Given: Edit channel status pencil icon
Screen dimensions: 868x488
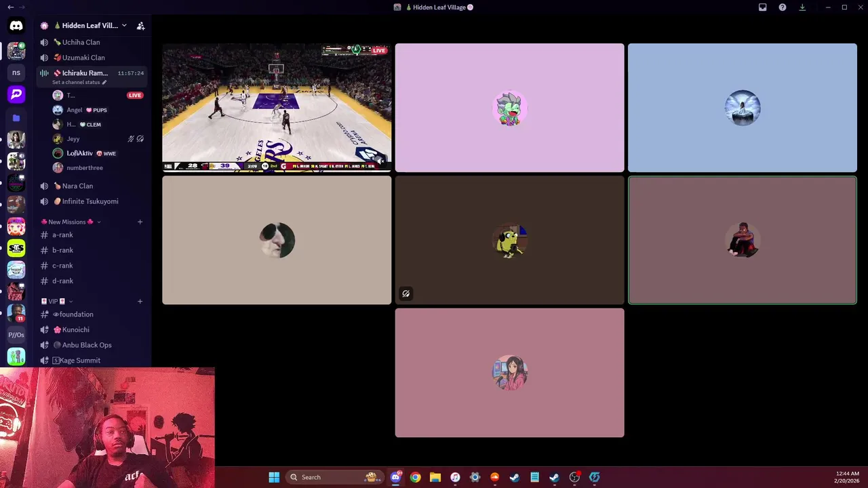Looking at the screenshot, I should 104,82.
